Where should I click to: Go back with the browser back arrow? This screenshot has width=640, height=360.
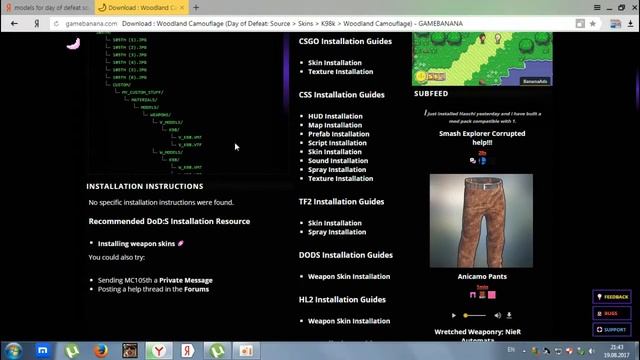click(14, 24)
